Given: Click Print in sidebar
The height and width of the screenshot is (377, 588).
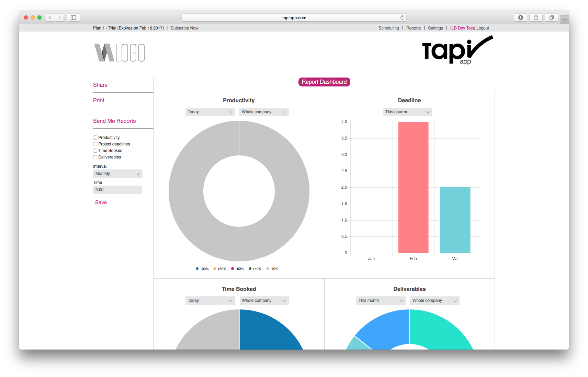Looking at the screenshot, I should (99, 100).
